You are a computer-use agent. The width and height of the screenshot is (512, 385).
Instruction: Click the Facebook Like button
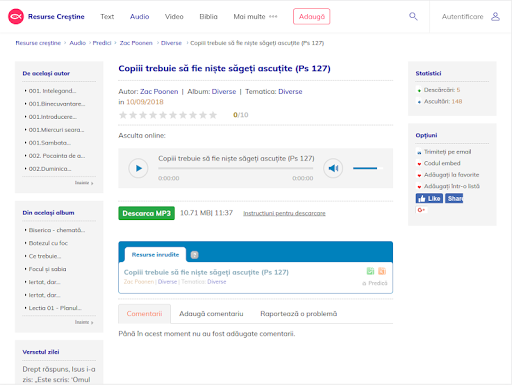point(429,199)
